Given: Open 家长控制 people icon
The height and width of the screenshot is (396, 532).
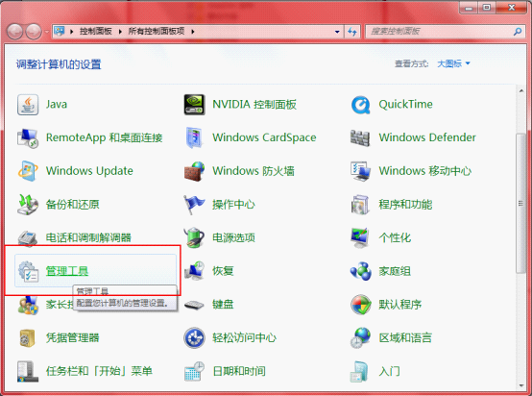Looking at the screenshot, I should coord(28,305).
